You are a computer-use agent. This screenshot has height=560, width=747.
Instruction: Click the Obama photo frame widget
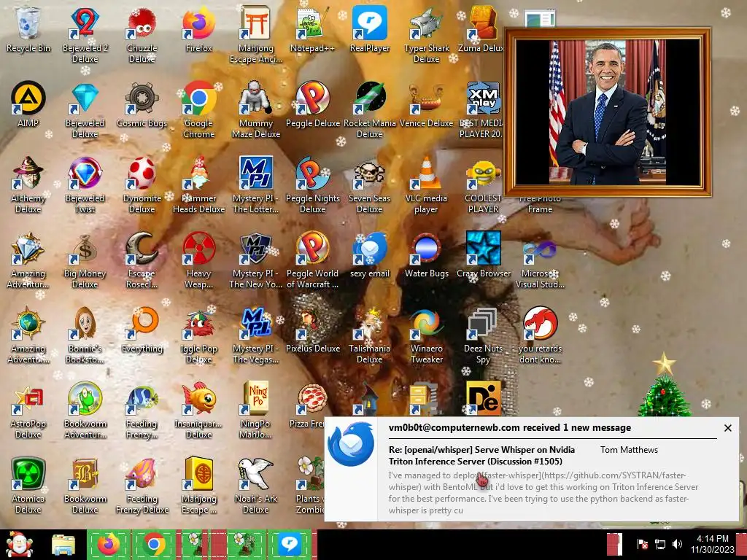coord(608,112)
